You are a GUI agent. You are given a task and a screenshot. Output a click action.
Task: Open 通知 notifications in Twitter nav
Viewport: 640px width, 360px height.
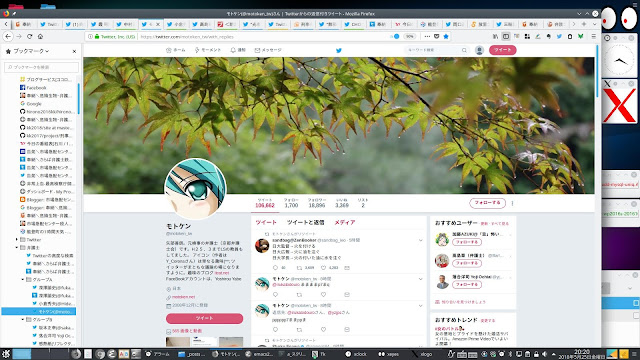coord(238,50)
